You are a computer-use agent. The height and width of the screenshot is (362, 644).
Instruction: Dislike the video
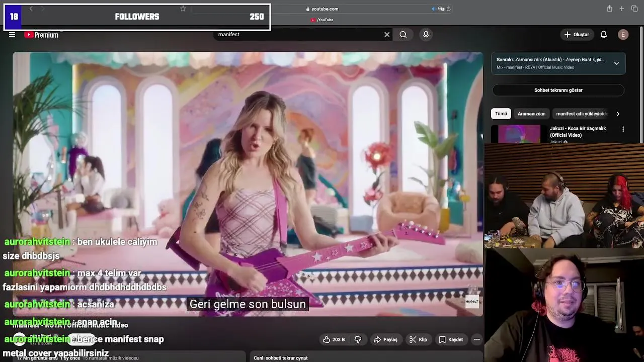point(358,339)
